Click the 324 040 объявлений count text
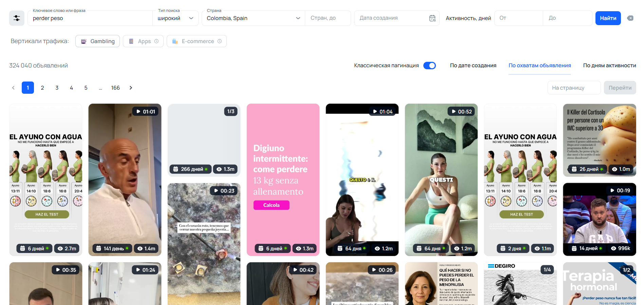Image resolution: width=644 pixels, height=305 pixels. coord(38,66)
